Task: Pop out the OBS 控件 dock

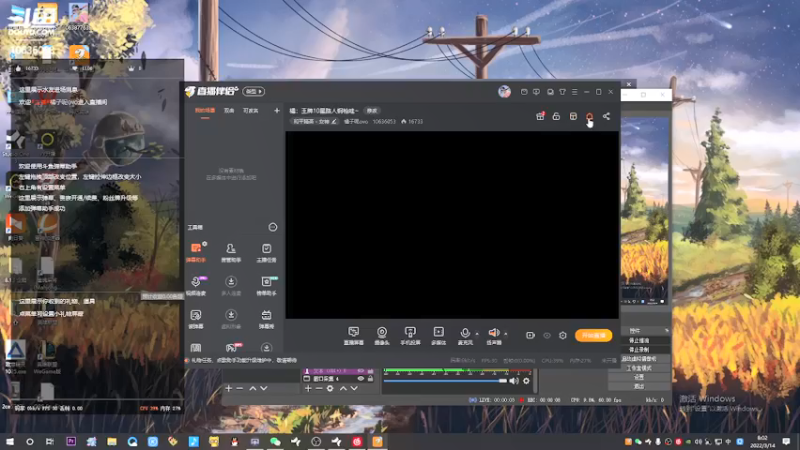Action: pyautogui.click(x=666, y=331)
